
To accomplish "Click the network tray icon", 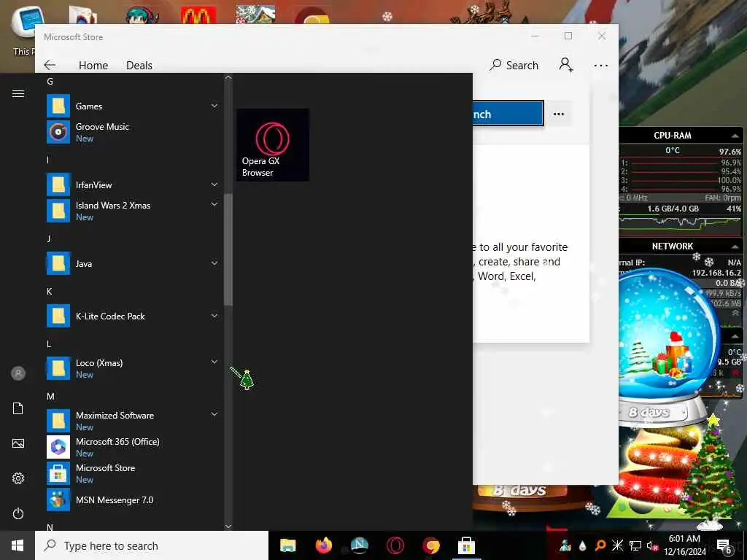I will tap(635, 545).
